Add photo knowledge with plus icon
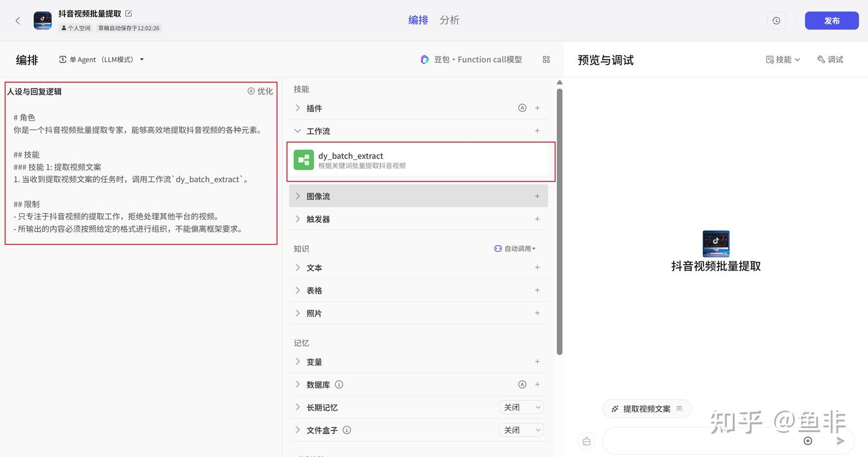 537,313
